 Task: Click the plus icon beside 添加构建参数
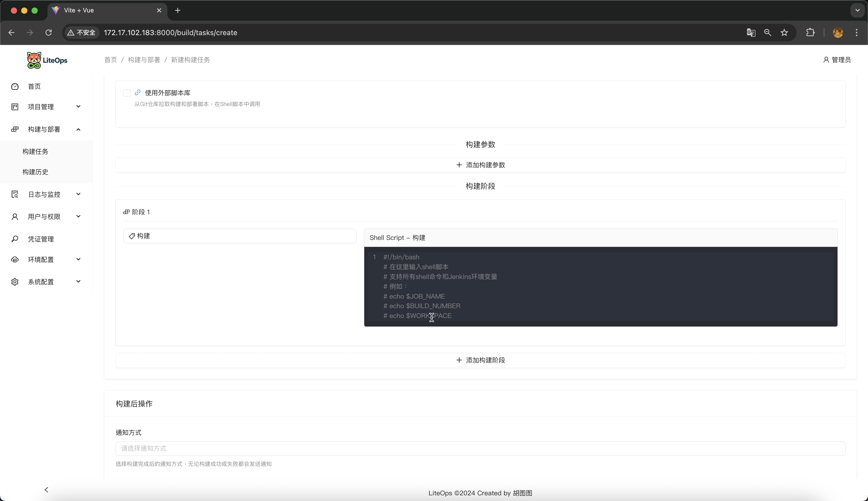point(459,165)
